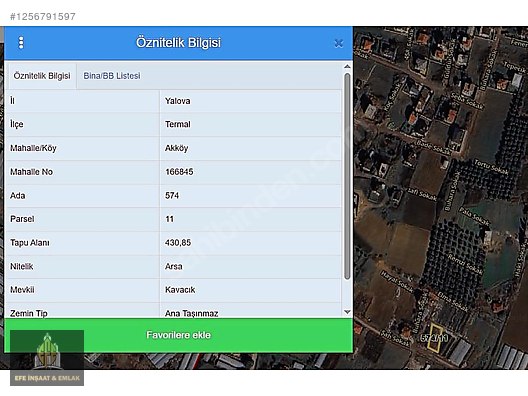Click the Remzi Sokak label on map
Image resolution: width=528 pixels, height=396 pixels.
click(465, 264)
